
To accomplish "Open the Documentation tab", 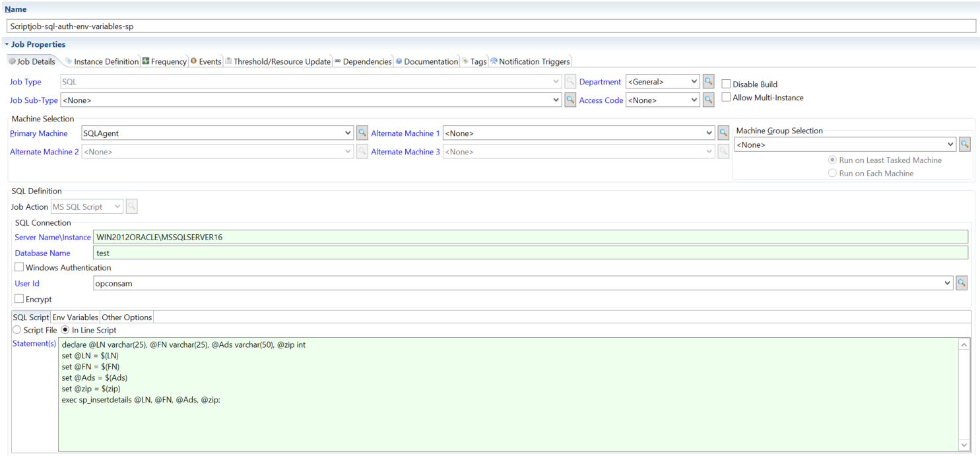I will [427, 61].
